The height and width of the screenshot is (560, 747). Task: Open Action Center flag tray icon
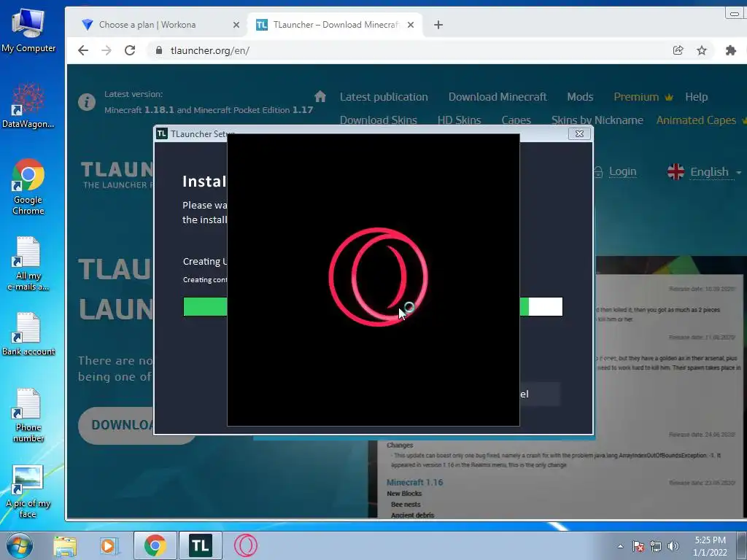[638, 546]
